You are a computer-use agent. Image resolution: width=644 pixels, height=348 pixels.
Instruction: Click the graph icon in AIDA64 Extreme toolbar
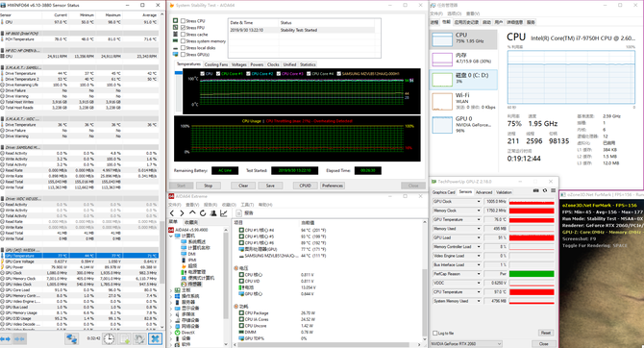[224, 212]
